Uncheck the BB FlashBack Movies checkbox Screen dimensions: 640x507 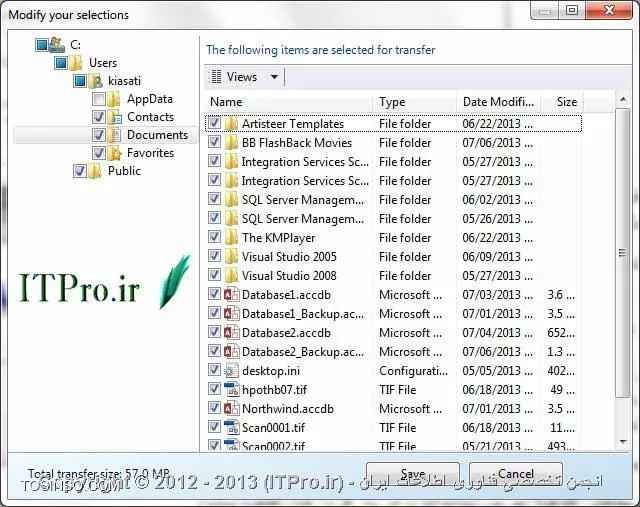(x=215, y=142)
